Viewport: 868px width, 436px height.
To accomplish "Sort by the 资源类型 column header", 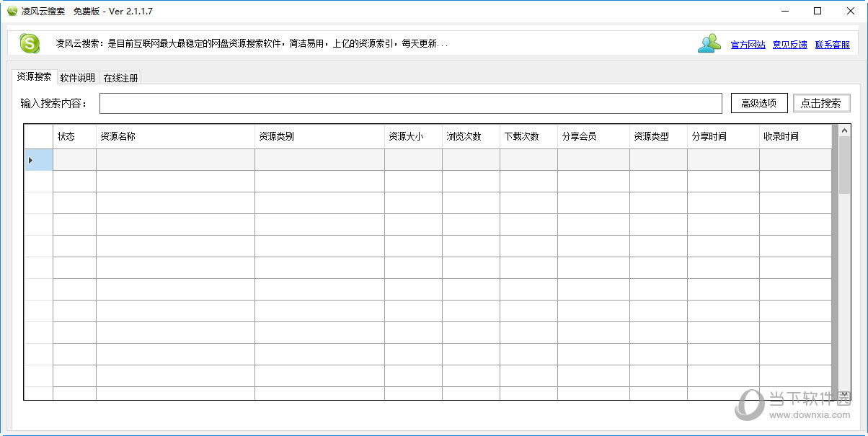I will pos(658,136).
